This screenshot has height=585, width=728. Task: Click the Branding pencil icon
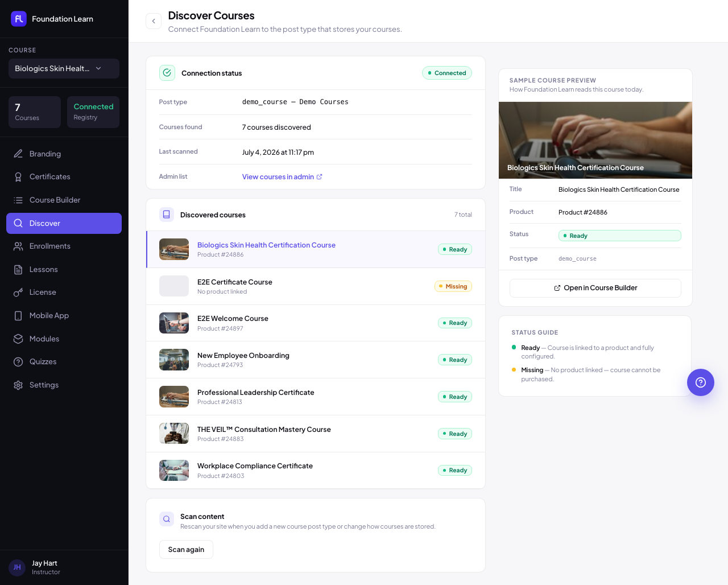(18, 154)
